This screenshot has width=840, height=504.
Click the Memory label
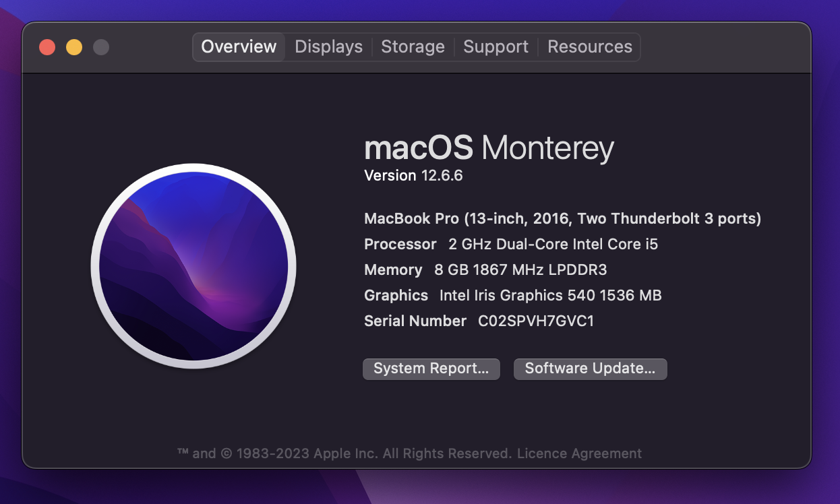(393, 270)
